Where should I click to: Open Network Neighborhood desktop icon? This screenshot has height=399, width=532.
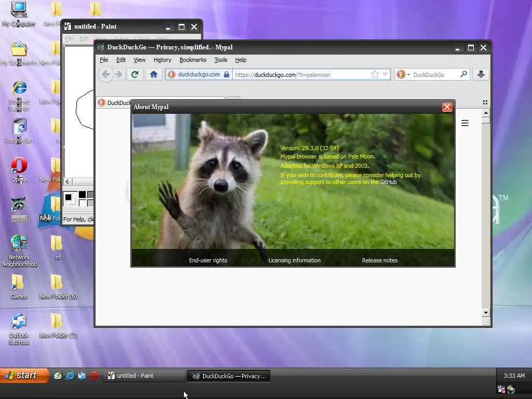(19, 251)
